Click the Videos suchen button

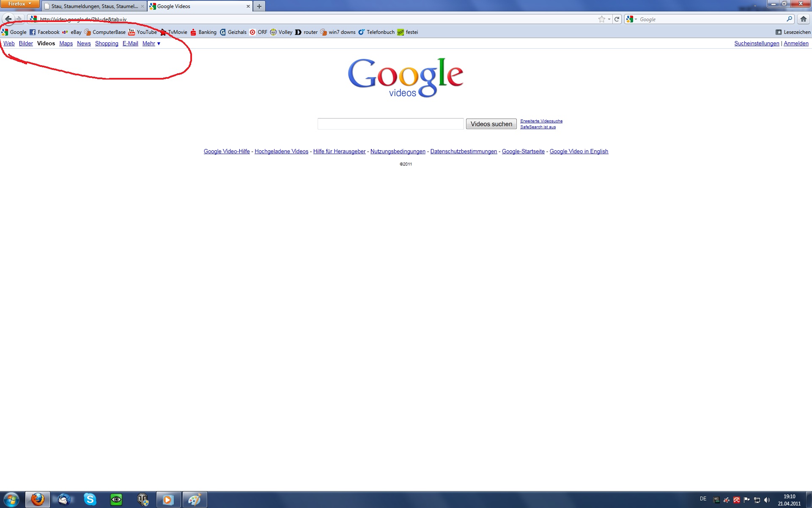point(491,124)
